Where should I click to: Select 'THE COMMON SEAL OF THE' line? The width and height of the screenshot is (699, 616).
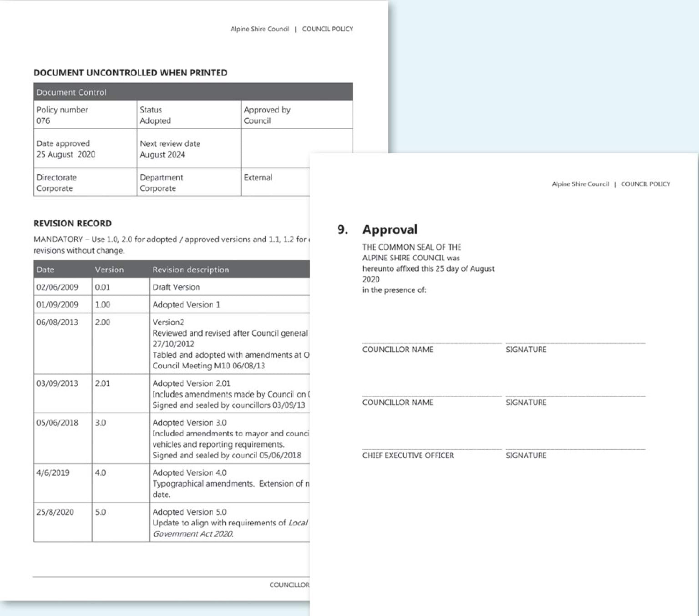[411, 247]
